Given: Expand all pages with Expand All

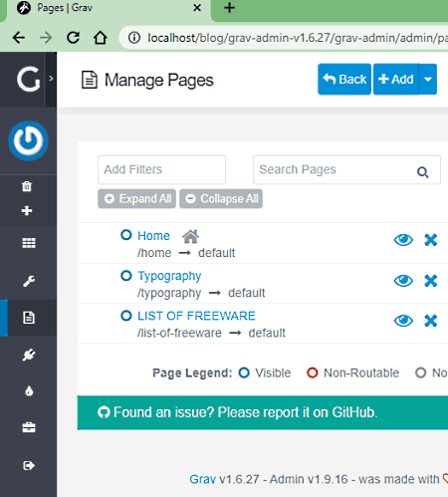Looking at the screenshot, I should point(136,198).
